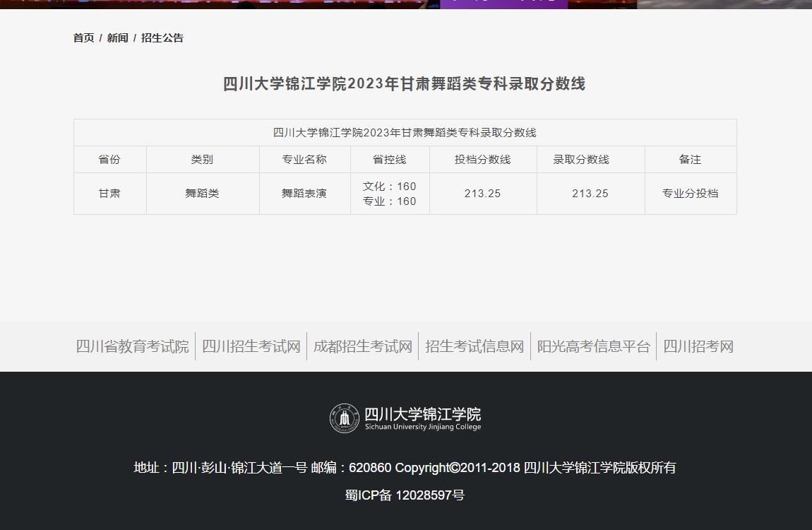Click the table caption row title

coord(405,133)
